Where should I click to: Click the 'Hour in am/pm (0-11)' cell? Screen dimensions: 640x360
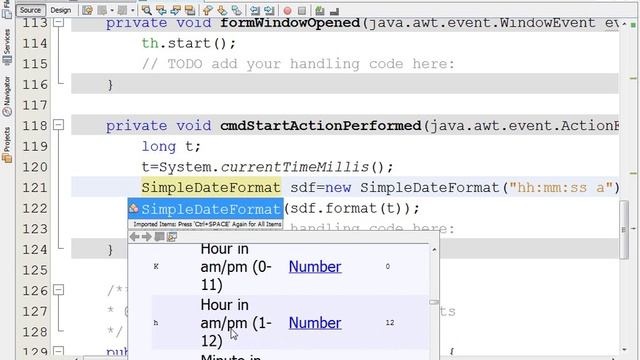pyautogui.click(x=236, y=267)
